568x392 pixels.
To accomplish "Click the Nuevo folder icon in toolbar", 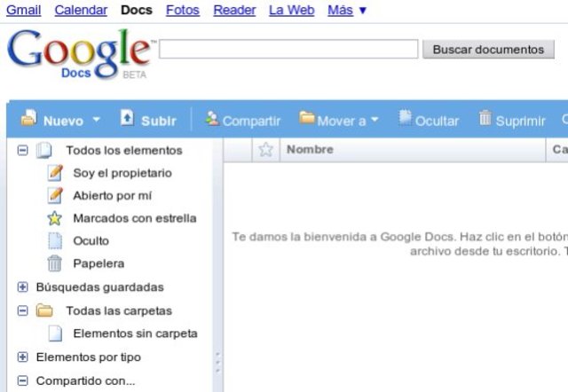I will (x=29, y=118).
